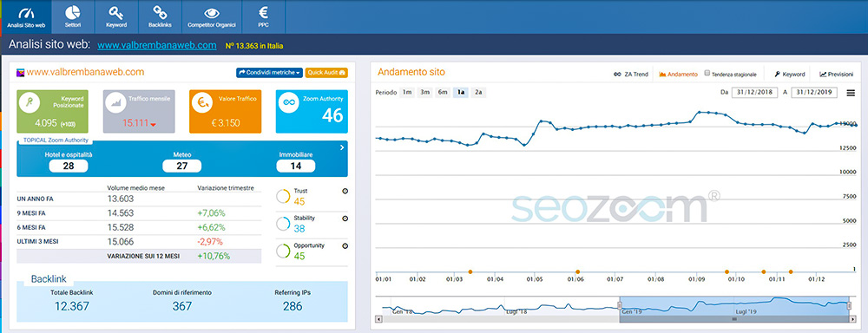
Task: Select the Meteo score 27
Action: pos(181,166)
